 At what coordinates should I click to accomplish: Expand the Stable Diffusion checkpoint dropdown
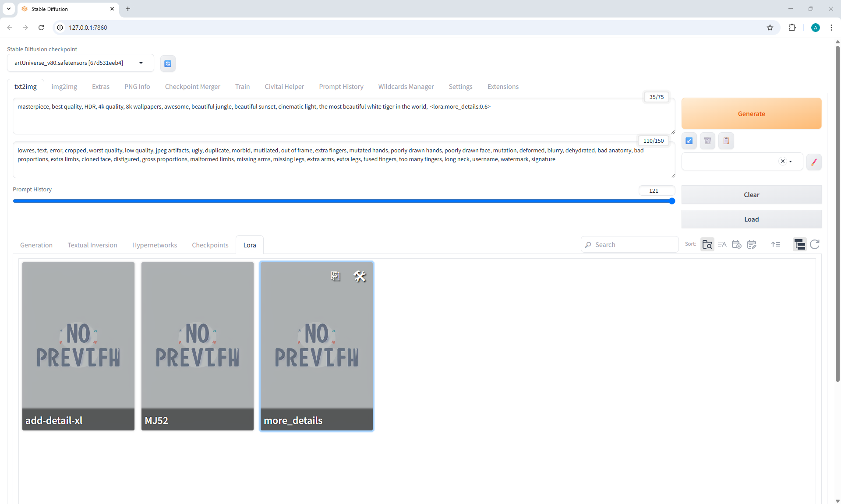point(141,63)
